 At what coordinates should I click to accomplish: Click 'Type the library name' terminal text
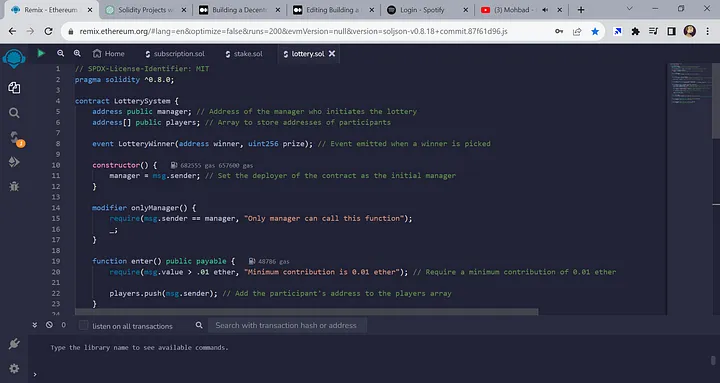click(139, 348)
